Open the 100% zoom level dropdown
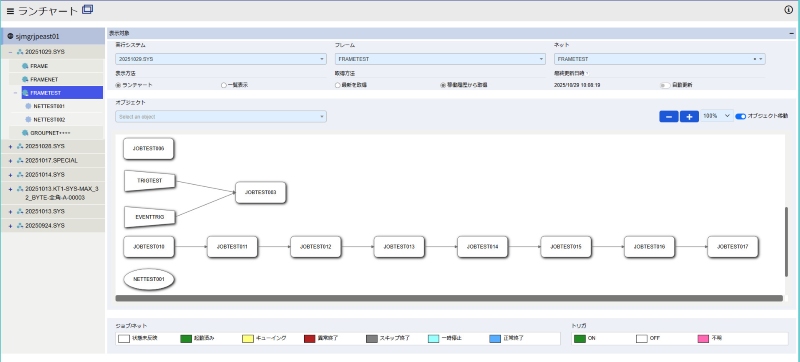Image resolution: width=800 pixels, height=362 pixels. pos(717,116)
